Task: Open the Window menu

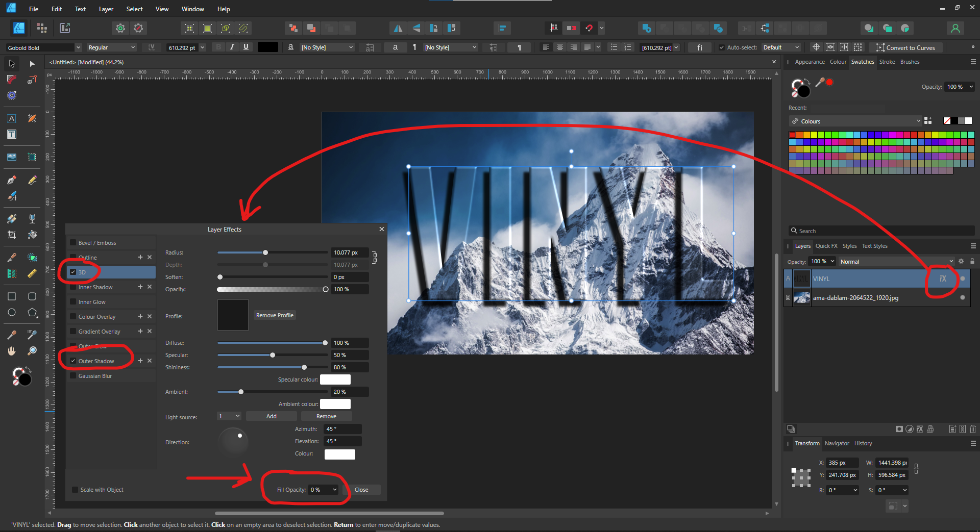Action: tap(192, 9)
